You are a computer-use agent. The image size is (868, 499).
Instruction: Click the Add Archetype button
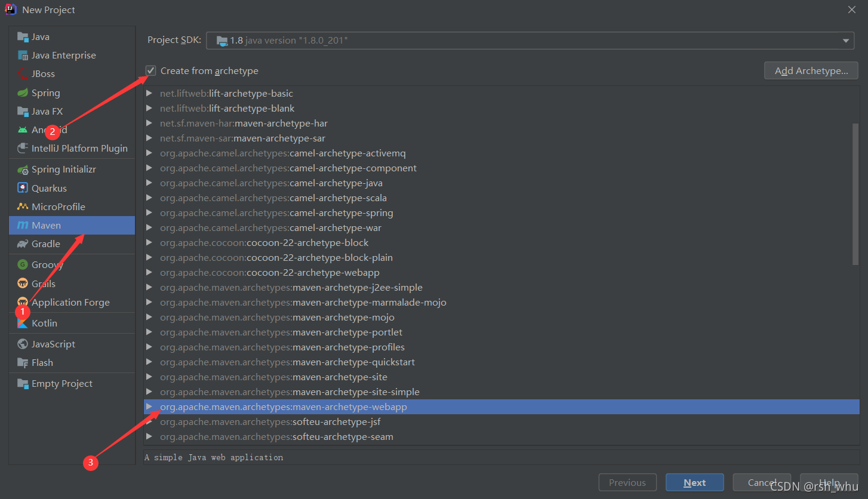(811, 70)
